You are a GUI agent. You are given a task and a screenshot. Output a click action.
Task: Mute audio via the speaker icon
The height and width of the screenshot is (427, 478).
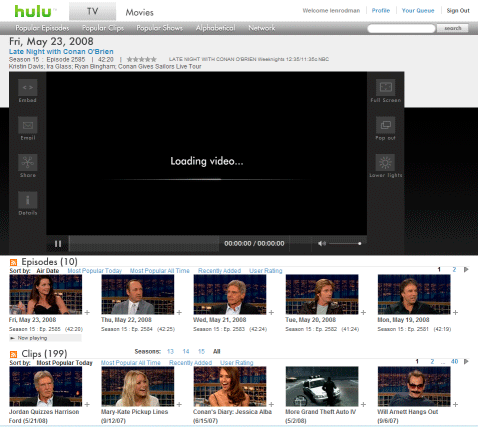322,244
